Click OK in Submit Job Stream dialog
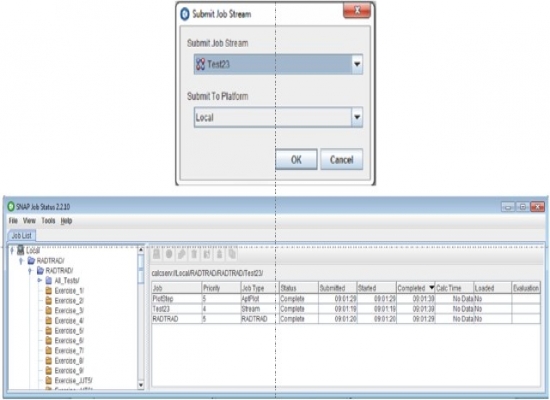 (296, 160)
